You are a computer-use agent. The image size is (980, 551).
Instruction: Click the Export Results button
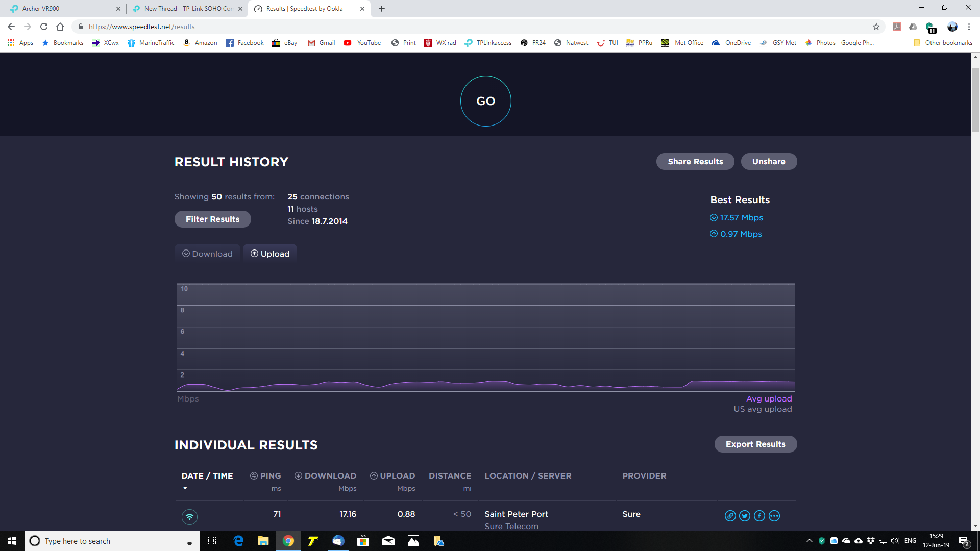pyautogui.click(x=755, y=444)
